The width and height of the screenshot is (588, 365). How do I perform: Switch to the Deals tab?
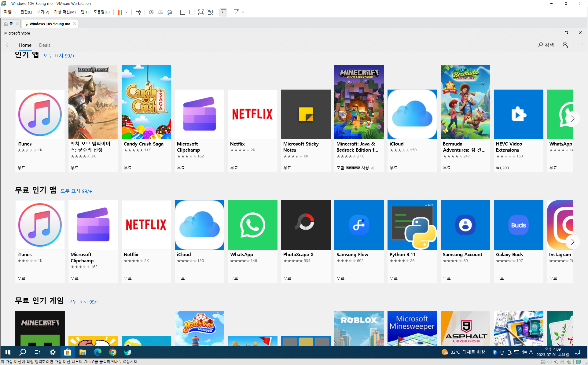click(x=45, y=45)
